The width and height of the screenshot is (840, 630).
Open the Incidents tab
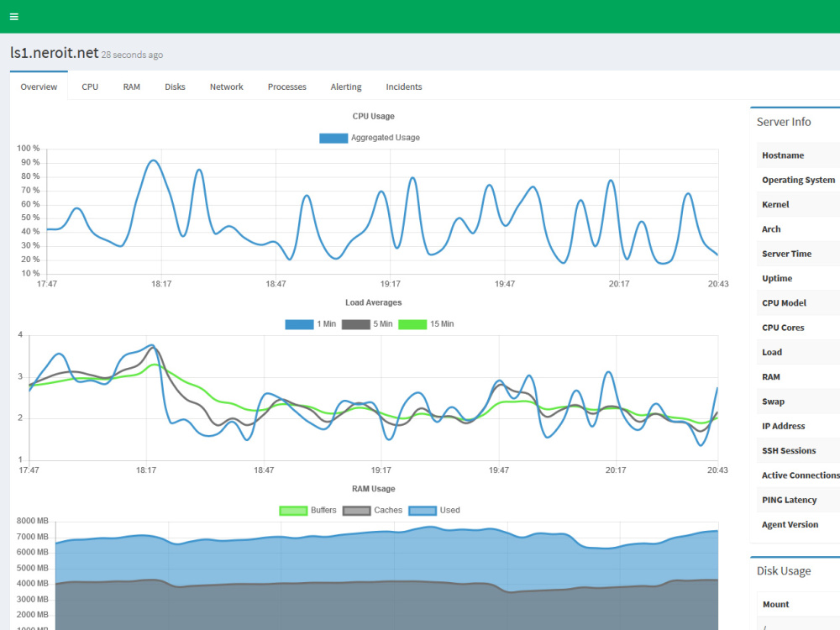click(x=404, y=87)
